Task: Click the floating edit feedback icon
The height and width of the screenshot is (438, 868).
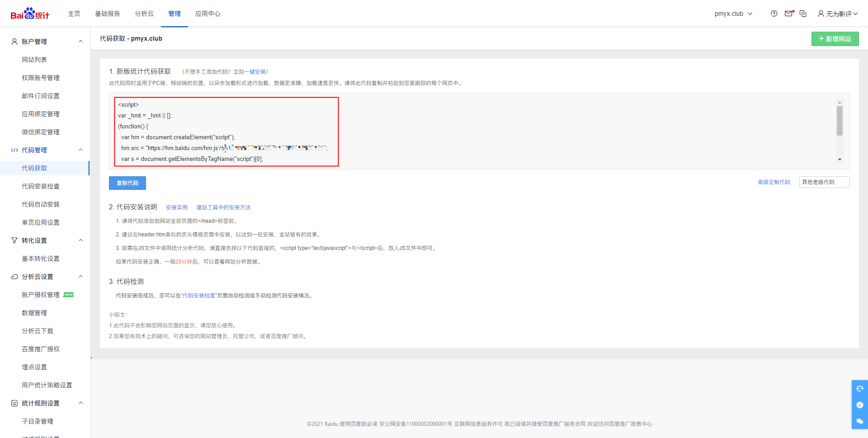Action: pyautogui.click(x=860, y=405)
